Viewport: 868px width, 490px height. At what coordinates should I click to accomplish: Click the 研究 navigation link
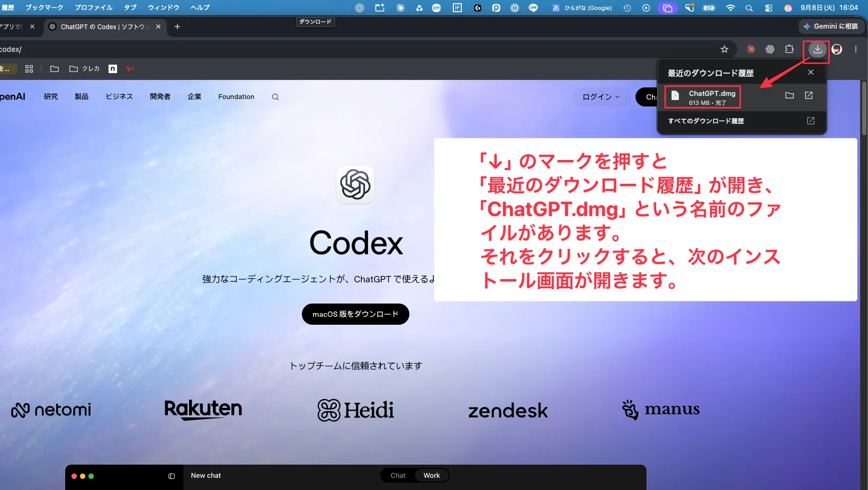51,97
